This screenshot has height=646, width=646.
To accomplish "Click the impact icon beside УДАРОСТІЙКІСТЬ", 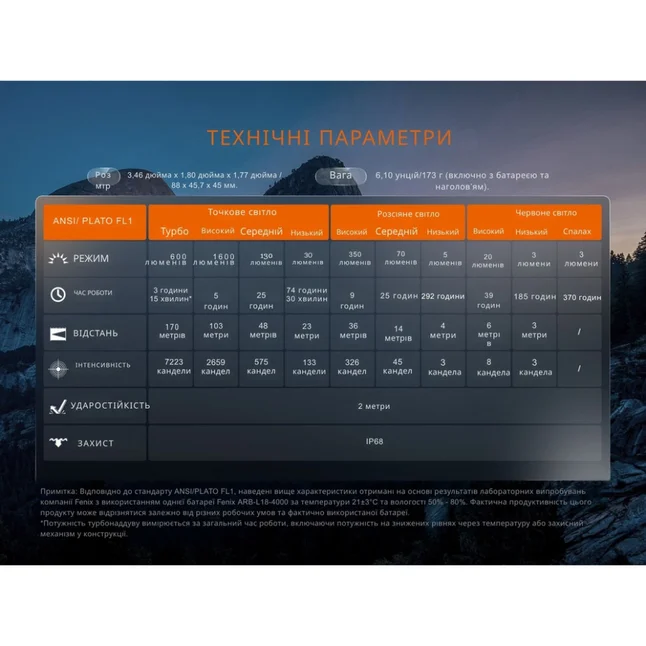I will [58, 407].
